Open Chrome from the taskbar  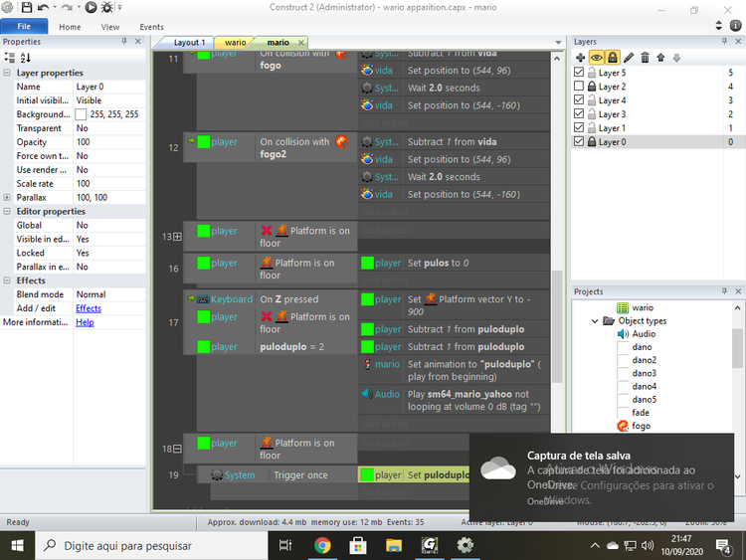pyautogui.click(x=322, y=545)
